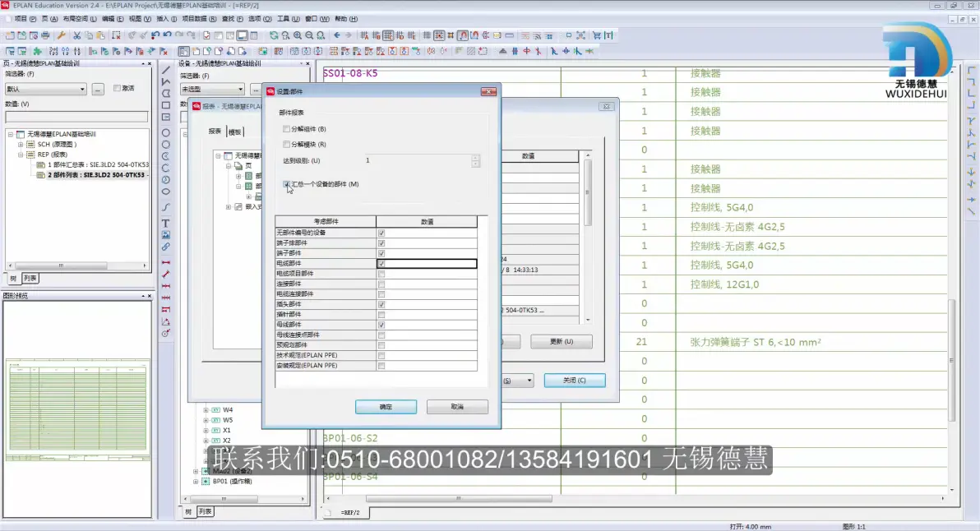Image resolution: width=980 pixels, height=531 pixels.
Task: Click the first connection symbol icon on right toolbar
Action: click(x=971, y=70)
